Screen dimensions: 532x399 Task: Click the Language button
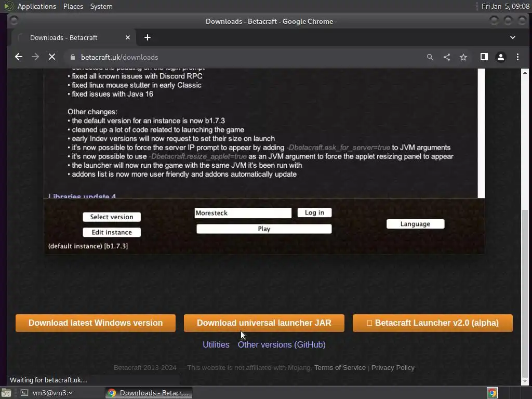coord(415,224)
